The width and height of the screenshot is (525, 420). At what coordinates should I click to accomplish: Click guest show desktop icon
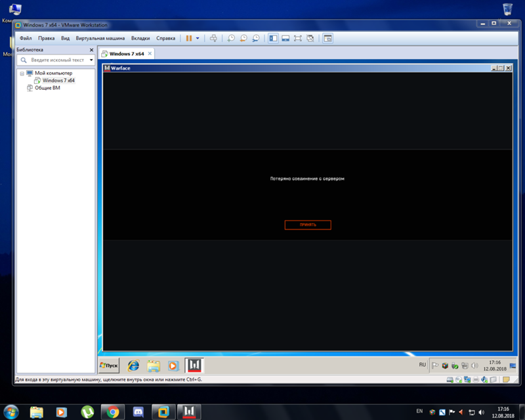point(513,366)
